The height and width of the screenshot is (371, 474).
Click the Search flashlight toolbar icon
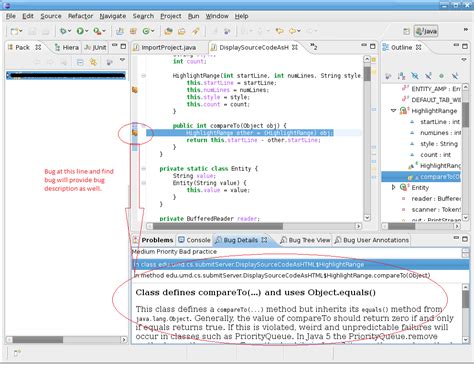[195, 31]
